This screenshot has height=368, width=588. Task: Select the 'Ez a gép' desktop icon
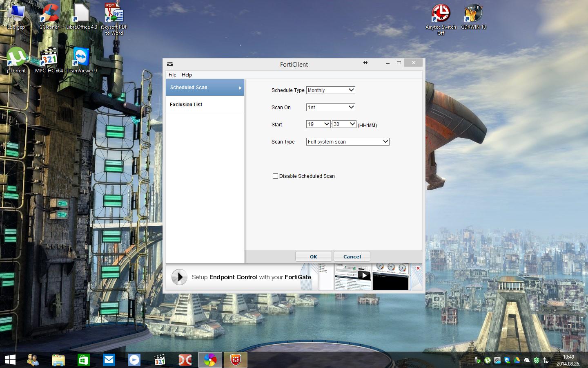point(16,16)
